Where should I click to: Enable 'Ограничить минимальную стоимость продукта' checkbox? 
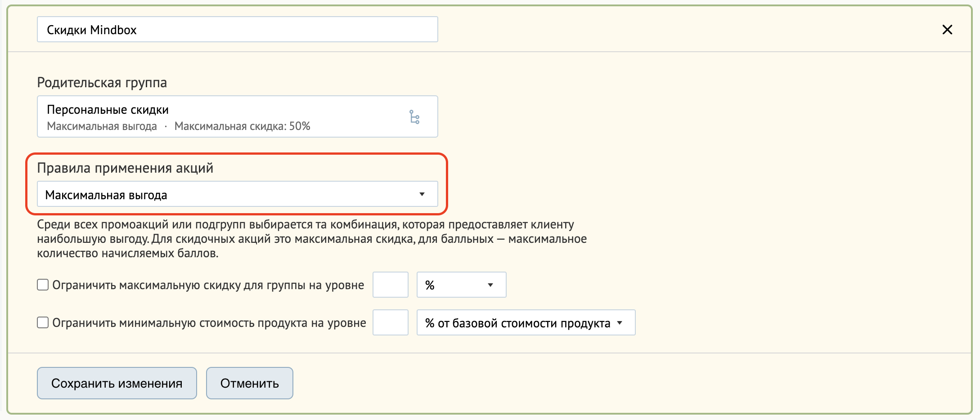(x=43, y=322)
